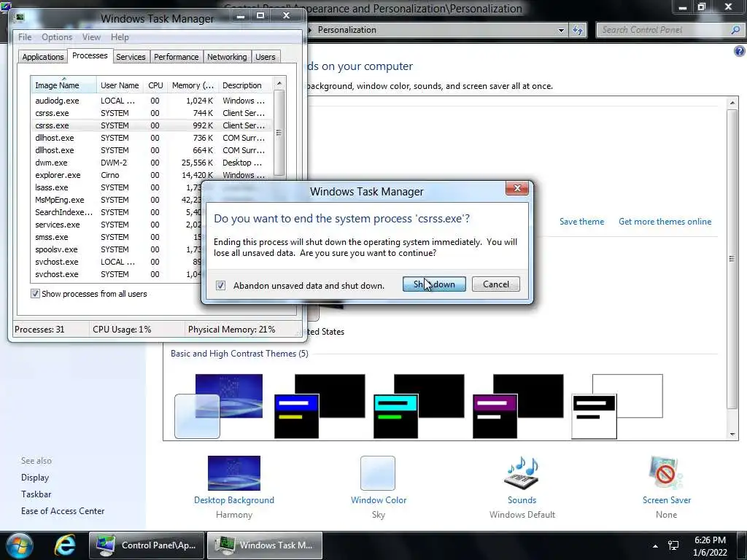The image size is (747, 560).
Task: Select the High Contrast White theme
Action: pos(617,405)
